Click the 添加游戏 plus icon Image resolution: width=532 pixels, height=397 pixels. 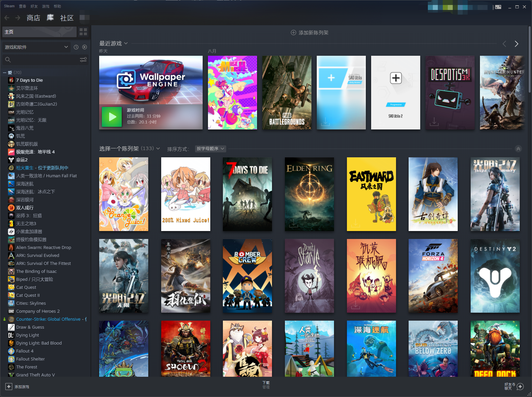click(x=9, y=387)
